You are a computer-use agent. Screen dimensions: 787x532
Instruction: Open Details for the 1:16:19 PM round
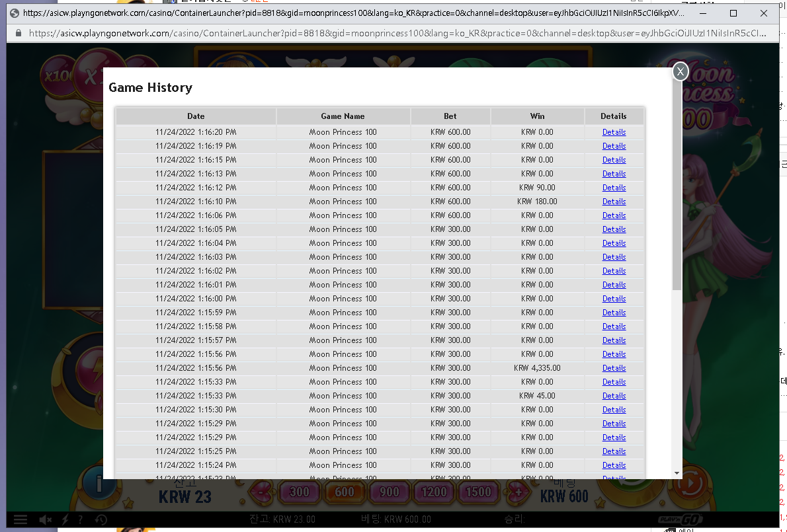click(x=614, y=146)
